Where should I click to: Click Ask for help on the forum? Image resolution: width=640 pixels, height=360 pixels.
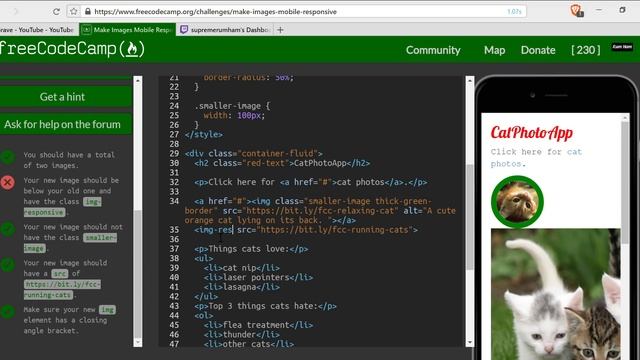click(65, 124)
